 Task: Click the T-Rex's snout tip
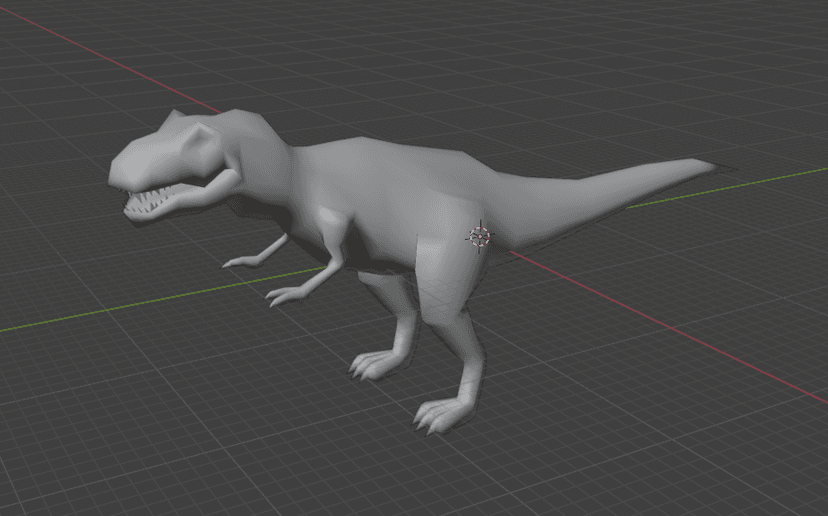(116, 173)
